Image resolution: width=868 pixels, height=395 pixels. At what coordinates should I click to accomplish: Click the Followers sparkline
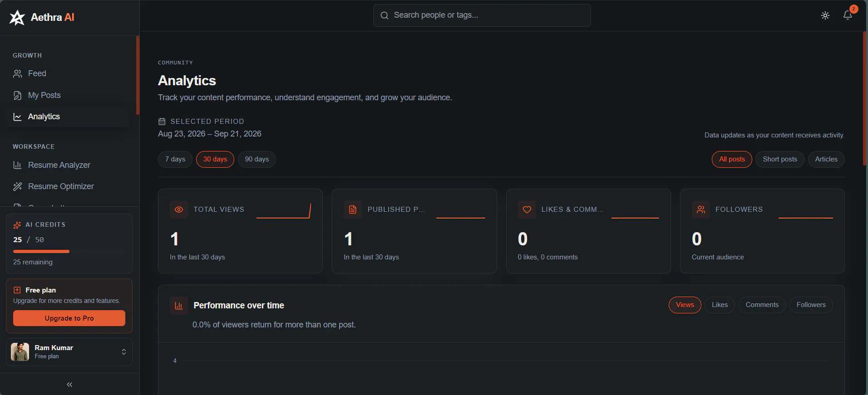tap(806, 218)
